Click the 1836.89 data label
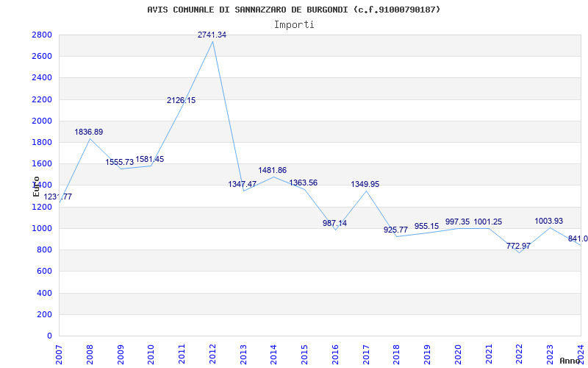The width and height of the screenshot is (588, 368). [88, 132]
